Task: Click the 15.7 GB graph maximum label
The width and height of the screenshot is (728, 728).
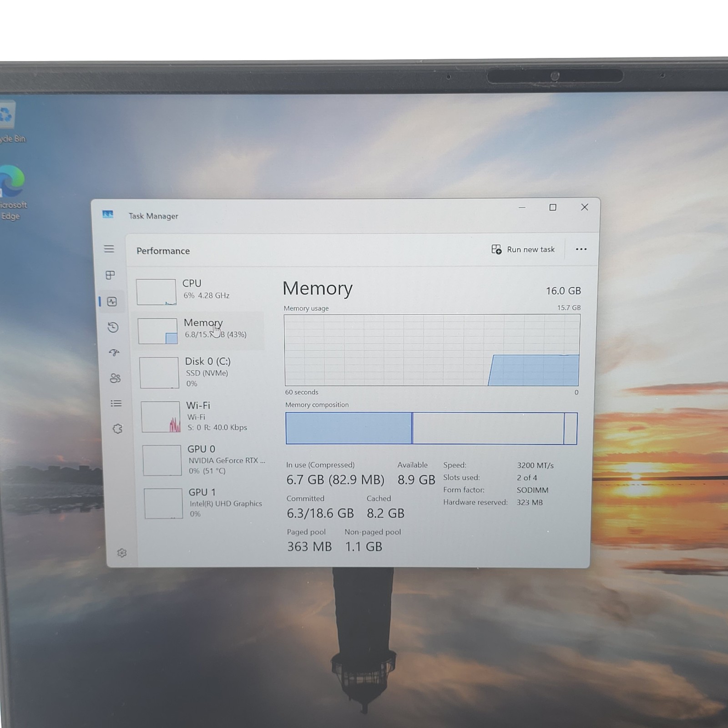Action: pyautogui.click(x=569, y=308)
